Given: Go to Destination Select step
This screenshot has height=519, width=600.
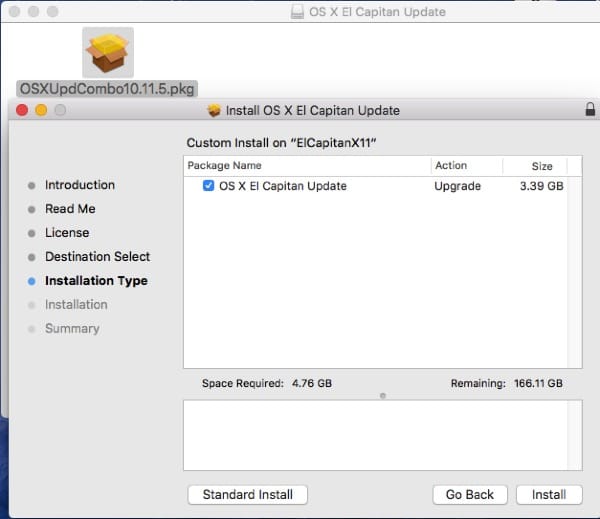Looking at the screenshot, I should click(x=97, y=257).
